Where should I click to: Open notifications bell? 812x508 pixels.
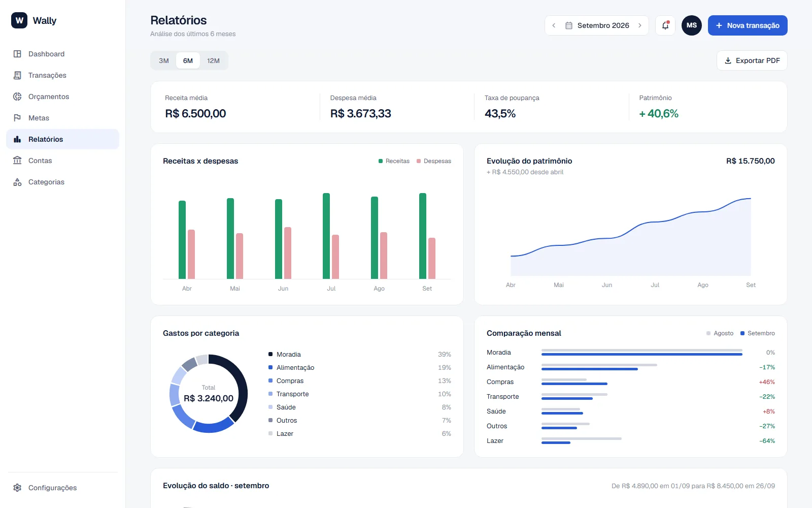pos(665,25)
